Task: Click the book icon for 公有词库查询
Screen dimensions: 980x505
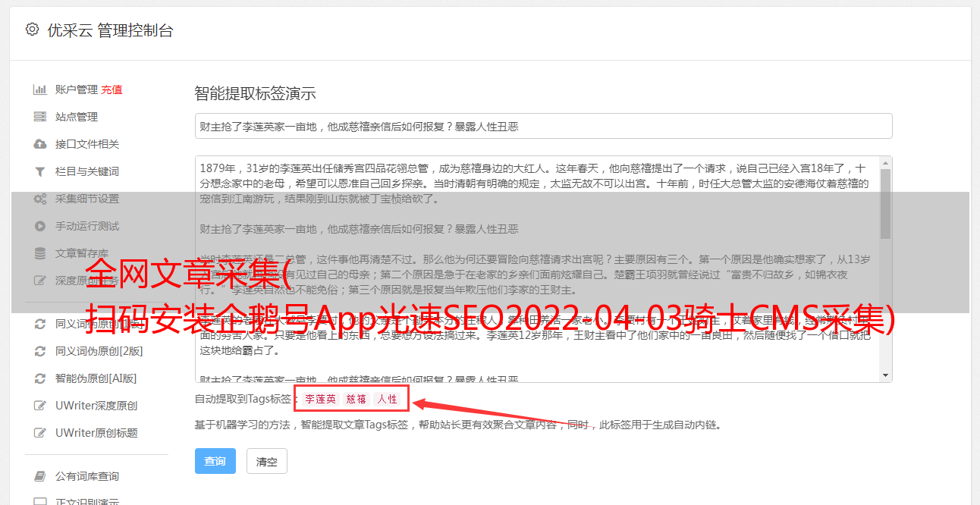Action: pos(40,476)
